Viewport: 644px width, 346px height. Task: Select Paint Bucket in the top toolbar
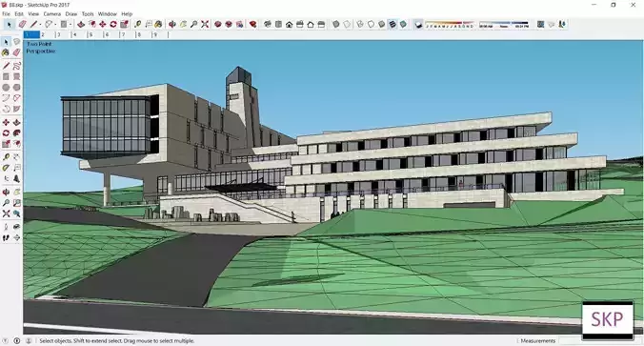click(158, 24)
